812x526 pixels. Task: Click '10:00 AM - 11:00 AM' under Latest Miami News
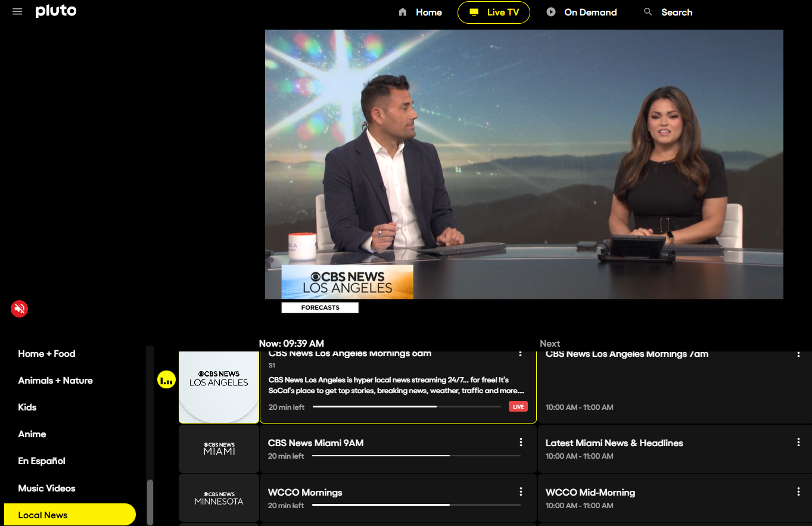[x=579, y=456]
